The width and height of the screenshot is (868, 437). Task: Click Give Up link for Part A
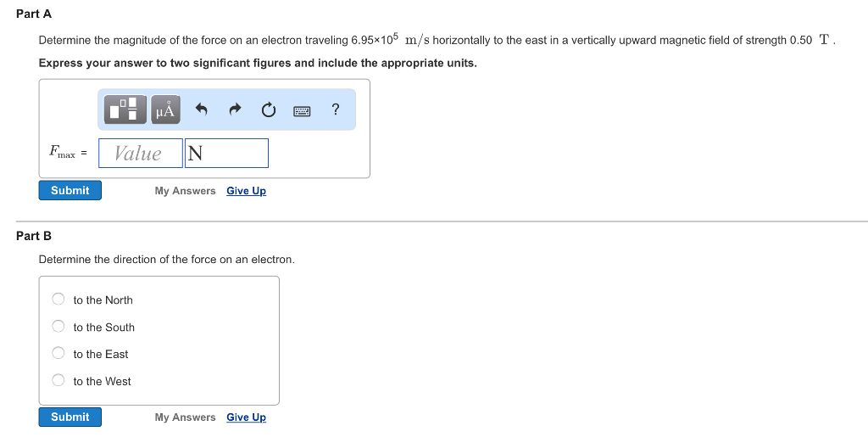[246, 191]
